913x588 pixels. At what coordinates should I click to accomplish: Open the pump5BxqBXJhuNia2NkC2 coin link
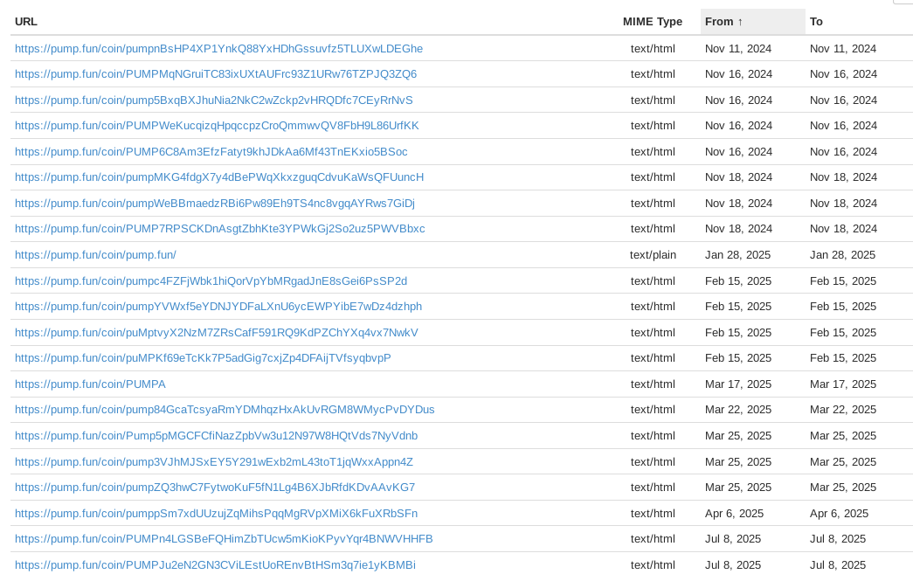[x=214, y=100]
